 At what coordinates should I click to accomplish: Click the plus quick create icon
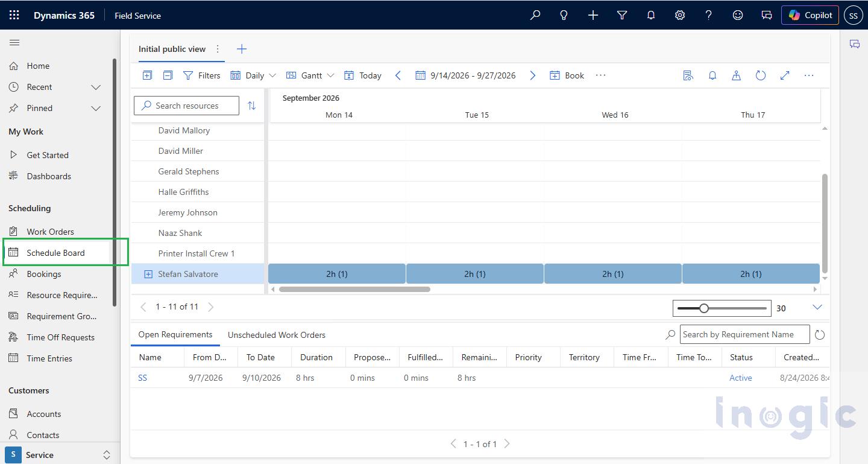[x=593, y=15]
